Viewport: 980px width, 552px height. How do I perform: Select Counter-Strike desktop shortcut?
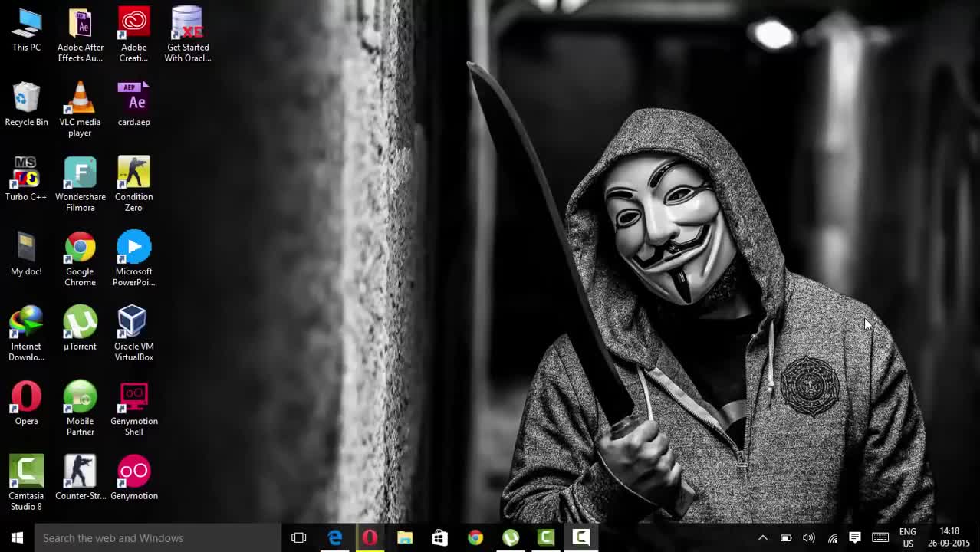pos(80,478)
